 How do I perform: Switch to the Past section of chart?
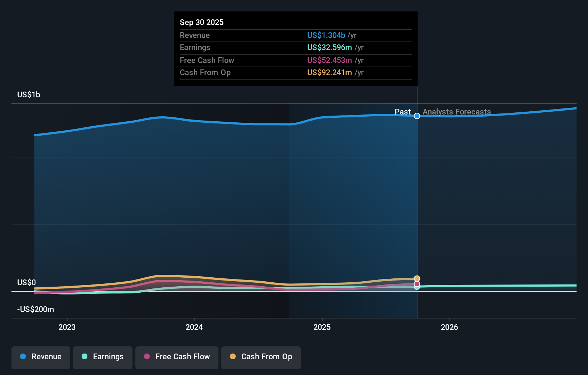point(403,112)
